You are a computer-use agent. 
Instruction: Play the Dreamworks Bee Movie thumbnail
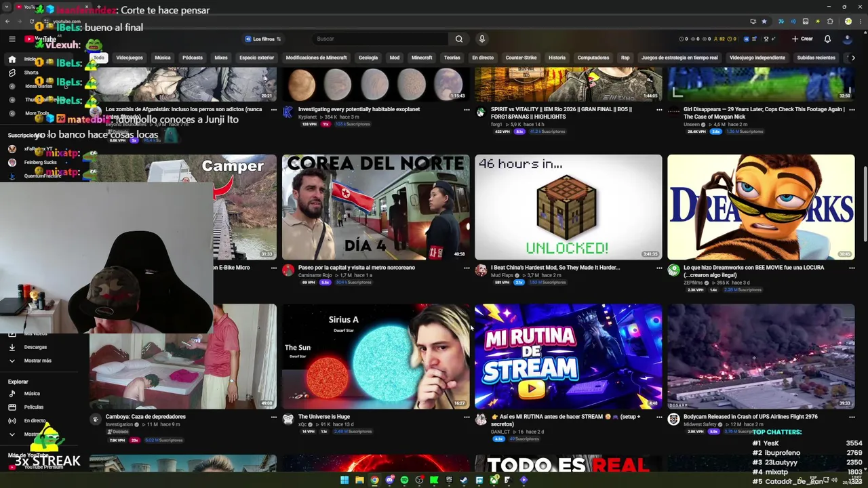(x=761, y=207)
